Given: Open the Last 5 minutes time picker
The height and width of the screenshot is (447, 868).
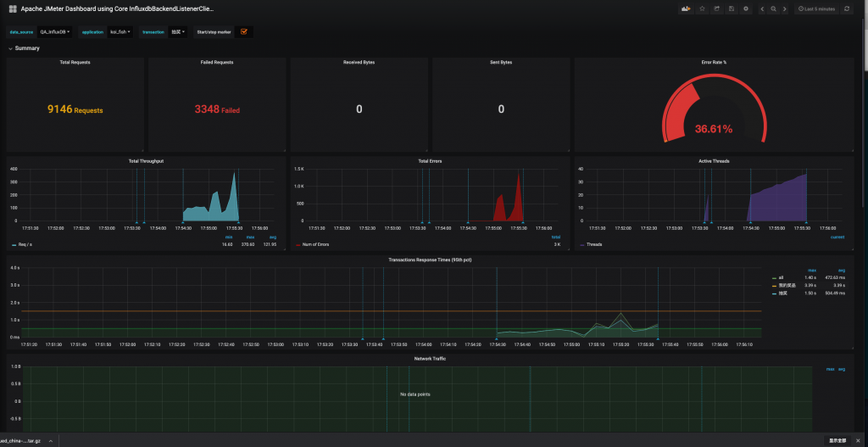Looking at the screenshot, I should pos(818,8).
